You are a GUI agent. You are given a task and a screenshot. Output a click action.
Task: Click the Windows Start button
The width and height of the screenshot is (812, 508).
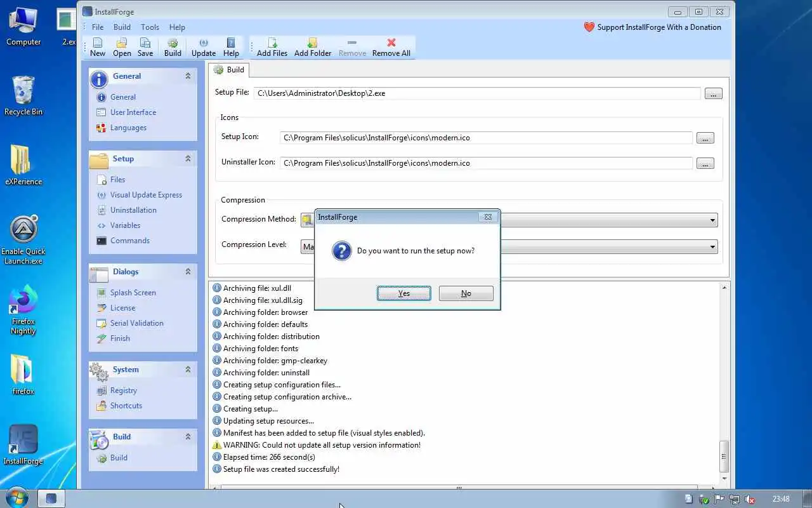[16, 498]
